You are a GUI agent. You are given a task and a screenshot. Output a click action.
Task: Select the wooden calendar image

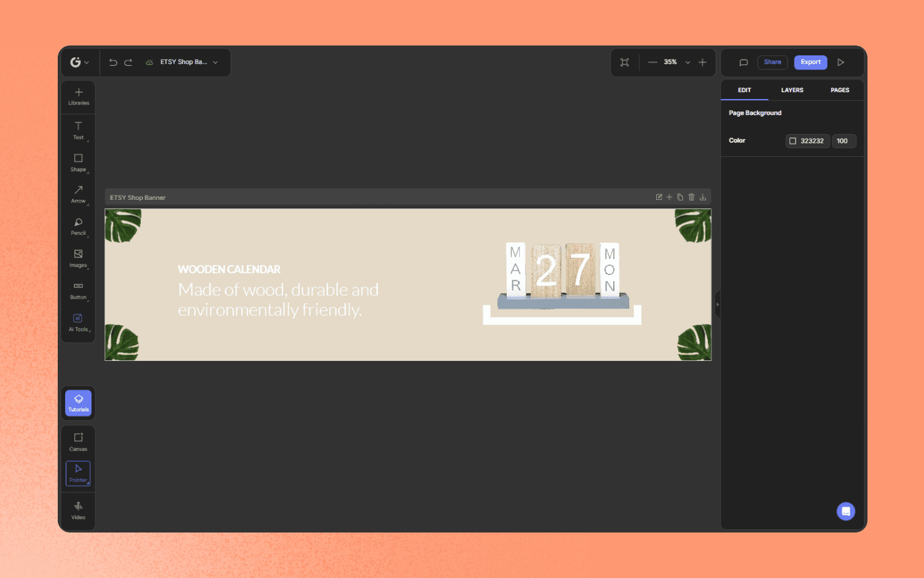tap(562, 274)
